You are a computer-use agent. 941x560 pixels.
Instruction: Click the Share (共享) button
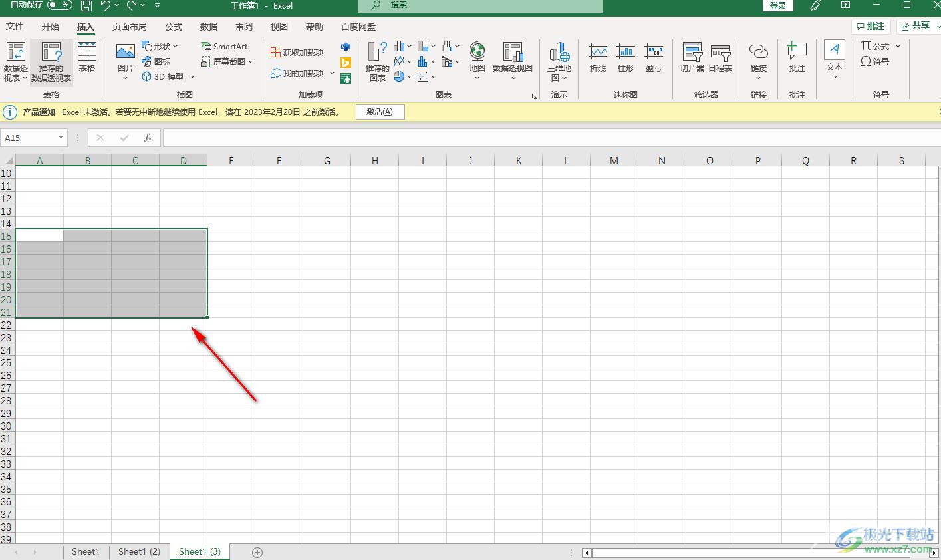pos(918,25)
